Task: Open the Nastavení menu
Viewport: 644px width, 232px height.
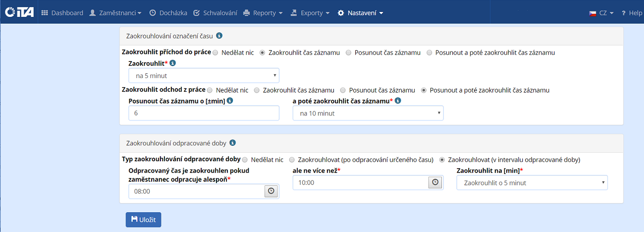Action: (360, 13)
